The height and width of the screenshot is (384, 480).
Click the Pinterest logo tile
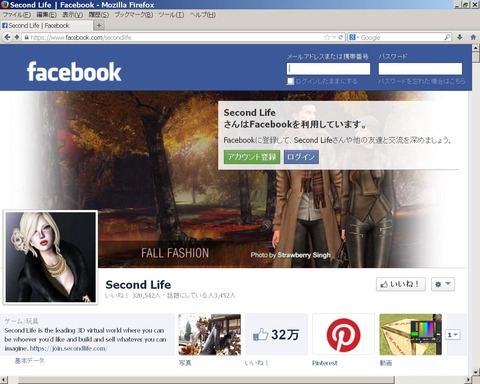pyautogui.click(x=343, y=334)
